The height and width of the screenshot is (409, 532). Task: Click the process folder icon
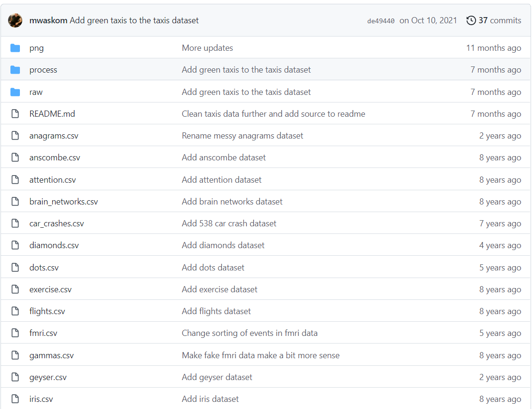tap(15, 70)
